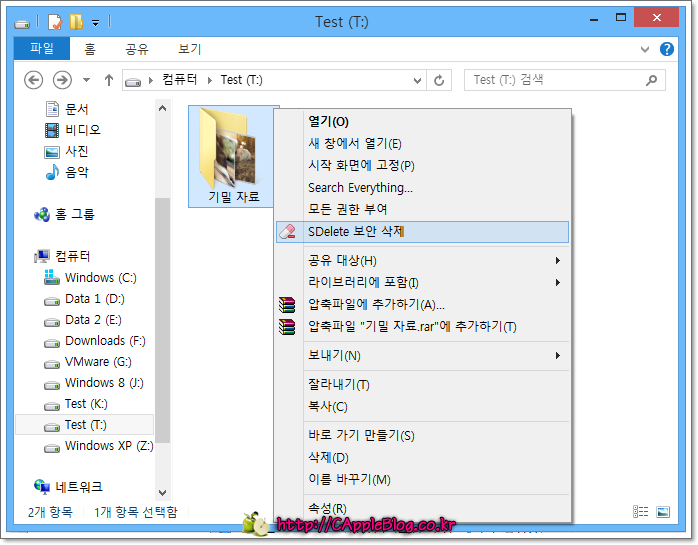The image size is (698, 545).
Task: Switch to large icons view in the status bar
Action: 663,512
